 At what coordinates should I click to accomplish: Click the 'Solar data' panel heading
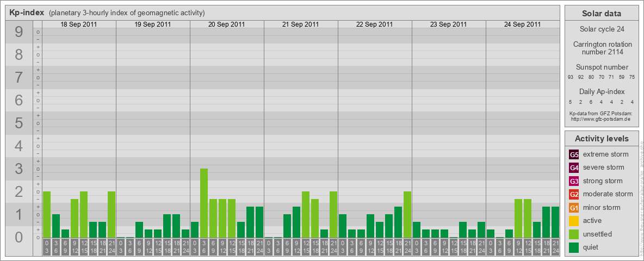(602, 14)
